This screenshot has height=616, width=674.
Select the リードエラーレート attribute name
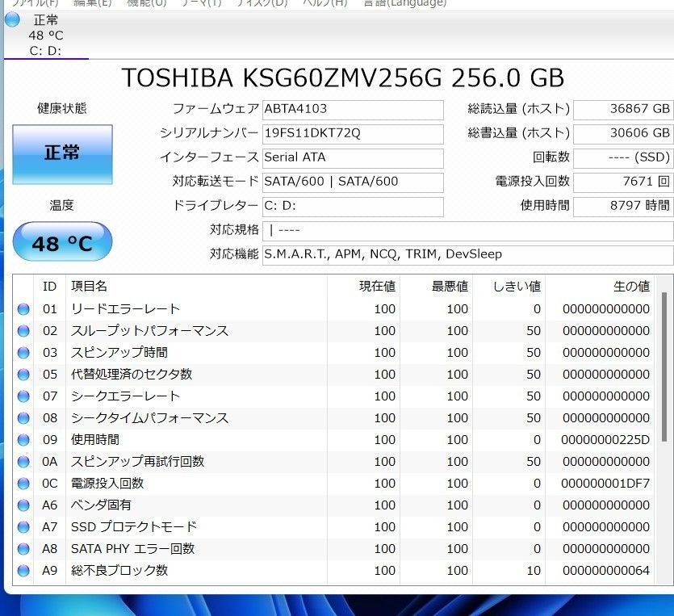click(125, 309)
